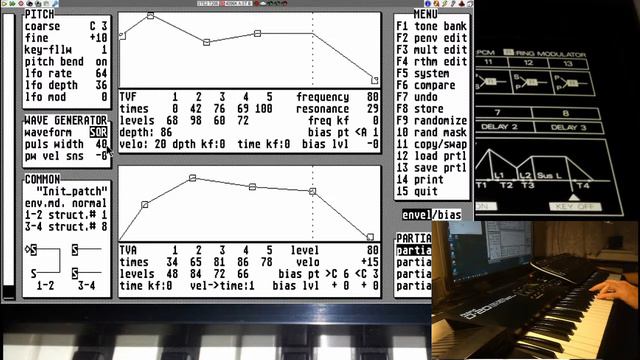The width and height of the screenshot is (640, 360).
Task: Choose 14 print from the menu
Action: pyautogui.click(x=420, y=180)
